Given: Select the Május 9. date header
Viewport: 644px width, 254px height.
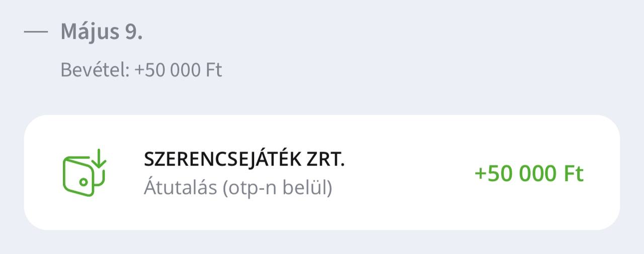Looking at the screenshot, I should 101,32.
